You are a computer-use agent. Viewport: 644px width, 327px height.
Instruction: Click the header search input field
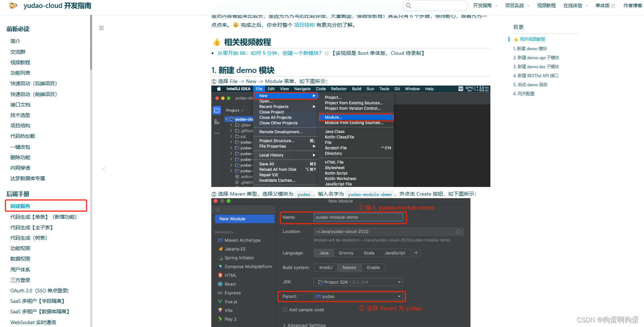[x=435, y=5]
